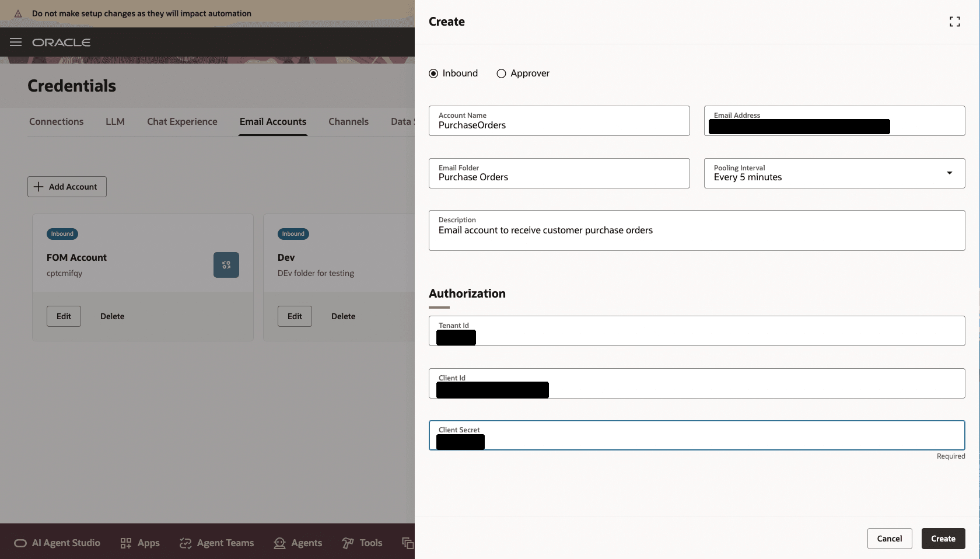Open AI Agent Studio in the bottom bar
Viewport: 980px width, 559px height.
coord(57,543)
